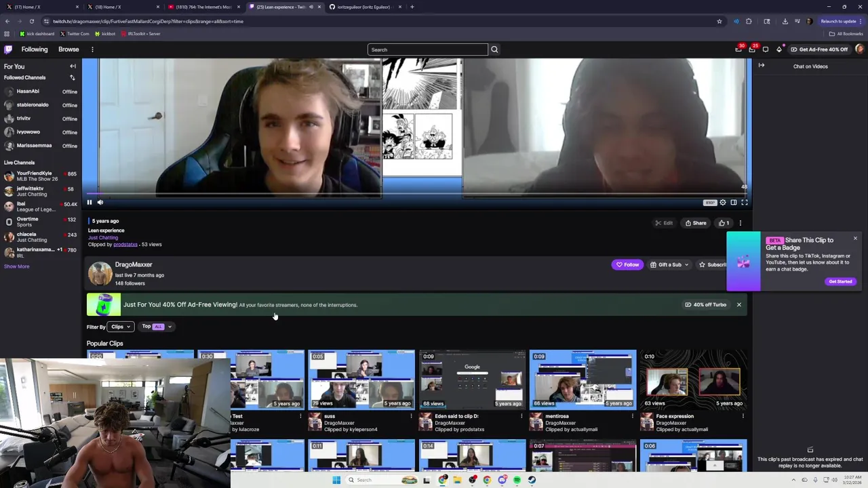Open a new browser tab
Image resolution: width=868 pixels, height=488 pixels.
point(412,7)
